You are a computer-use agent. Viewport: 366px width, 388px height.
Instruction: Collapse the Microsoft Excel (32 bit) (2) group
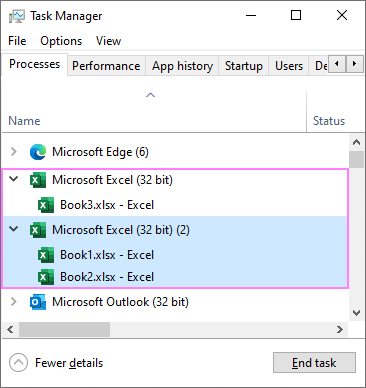14,229
